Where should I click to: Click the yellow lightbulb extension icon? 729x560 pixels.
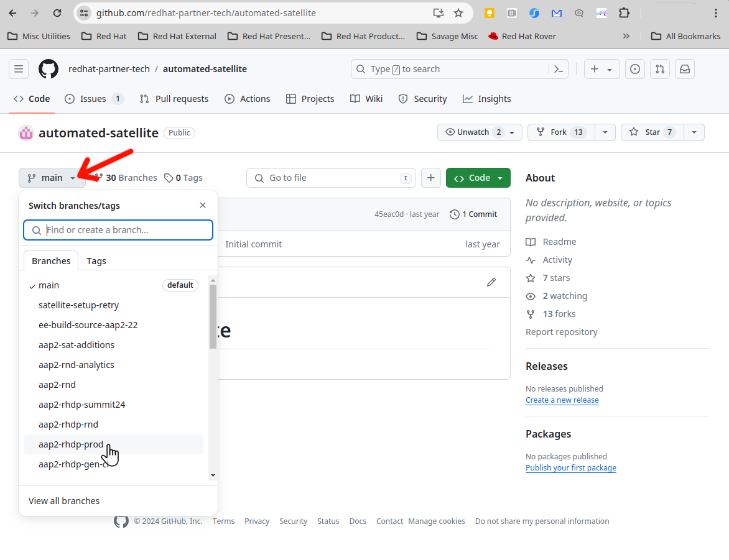pyautogui.click(x=489, y=13)
